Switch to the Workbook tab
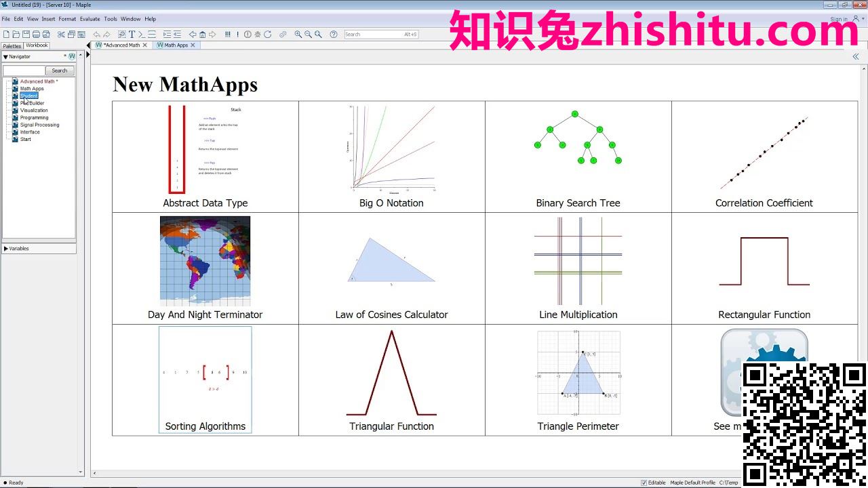Image resolution: width=868 pixels, height=488 pixels. (37, 45)
